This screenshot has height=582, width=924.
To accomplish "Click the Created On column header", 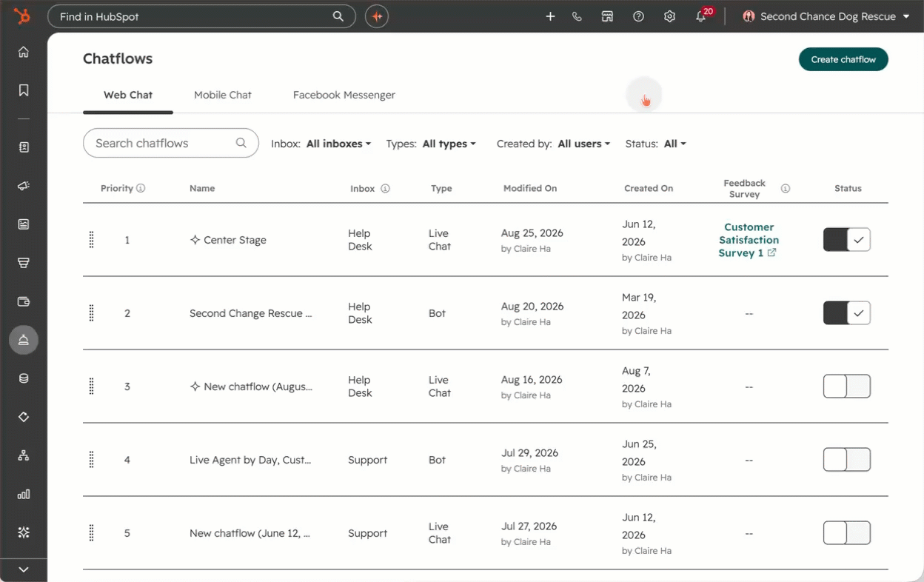I will pos(649,188).
